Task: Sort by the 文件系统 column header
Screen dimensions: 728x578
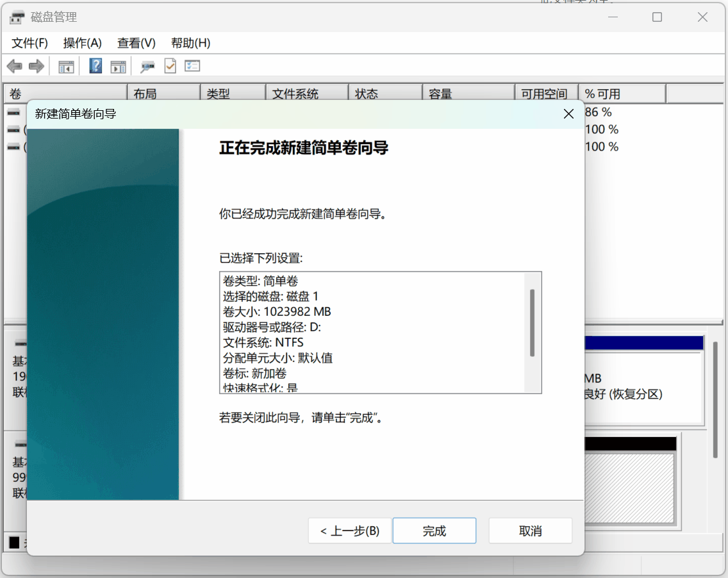Action: coord(308,94)
